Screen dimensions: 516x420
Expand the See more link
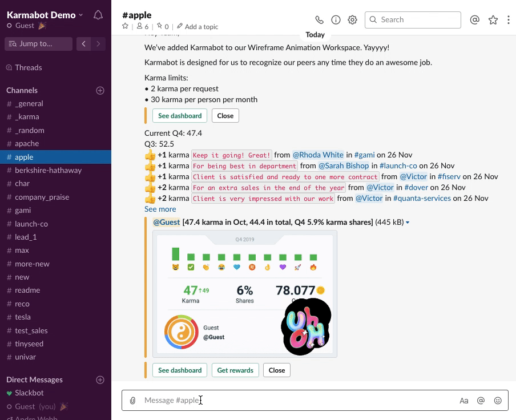[x=160, y=209]
